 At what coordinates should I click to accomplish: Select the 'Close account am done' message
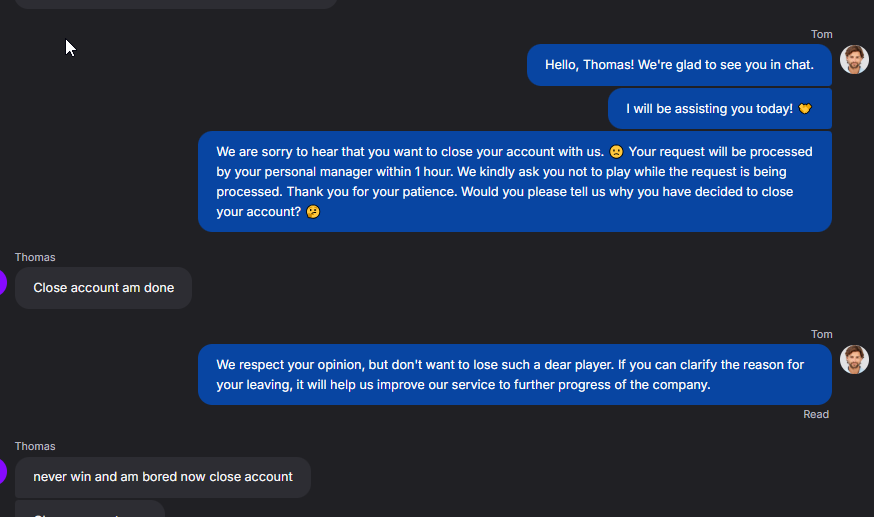point(104,288)
